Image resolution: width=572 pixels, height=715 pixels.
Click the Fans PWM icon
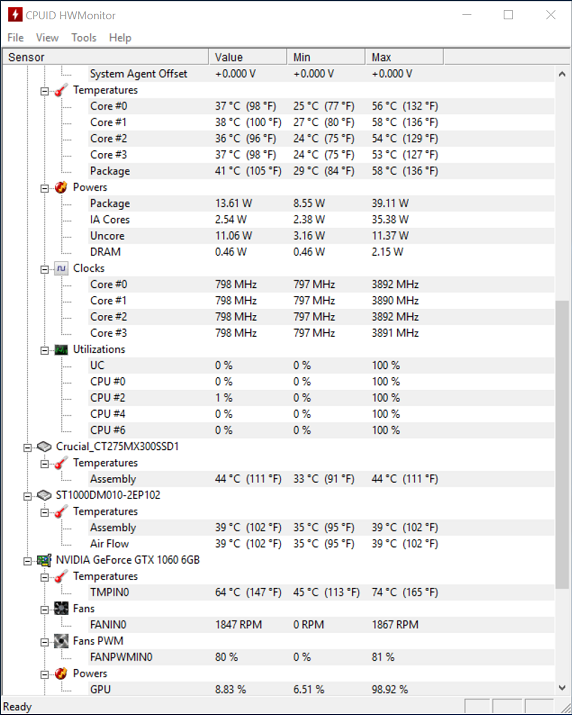(x=61, y=641)
